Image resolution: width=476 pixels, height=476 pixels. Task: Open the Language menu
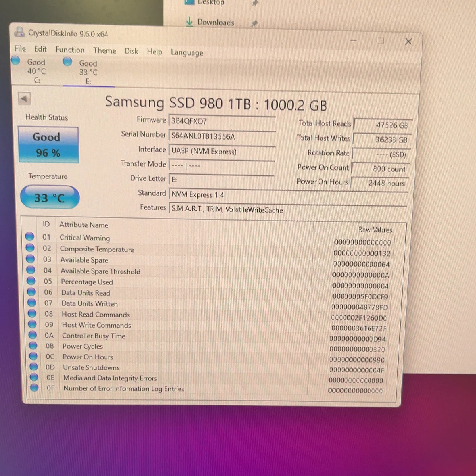(x=187, y=52)
